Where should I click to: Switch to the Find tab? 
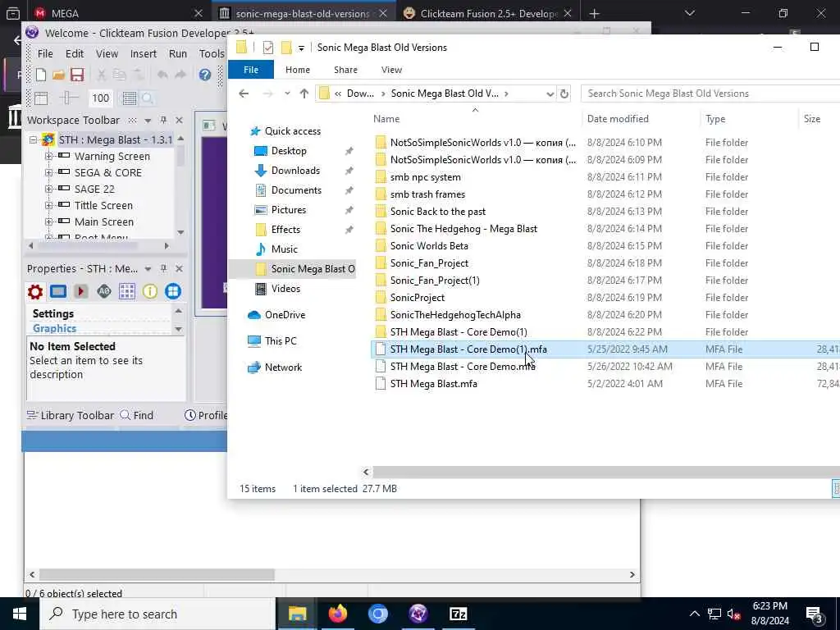(x=137, y=415)
